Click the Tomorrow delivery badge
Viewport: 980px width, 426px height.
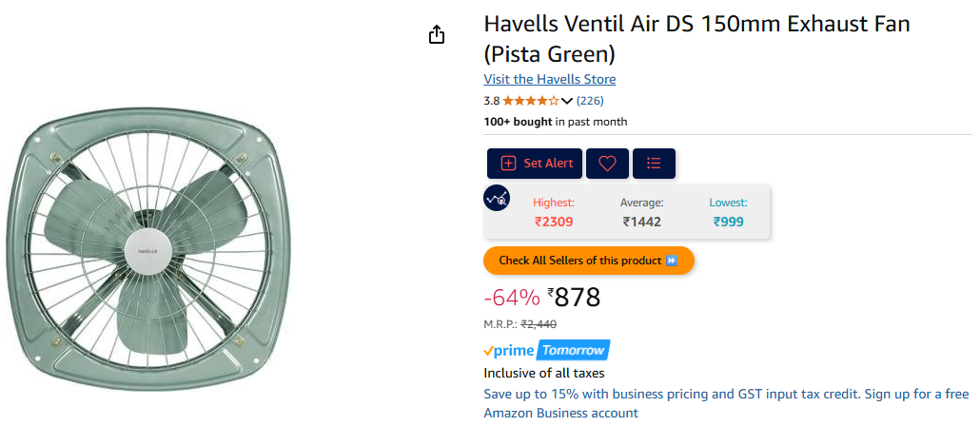pos(574,350)
